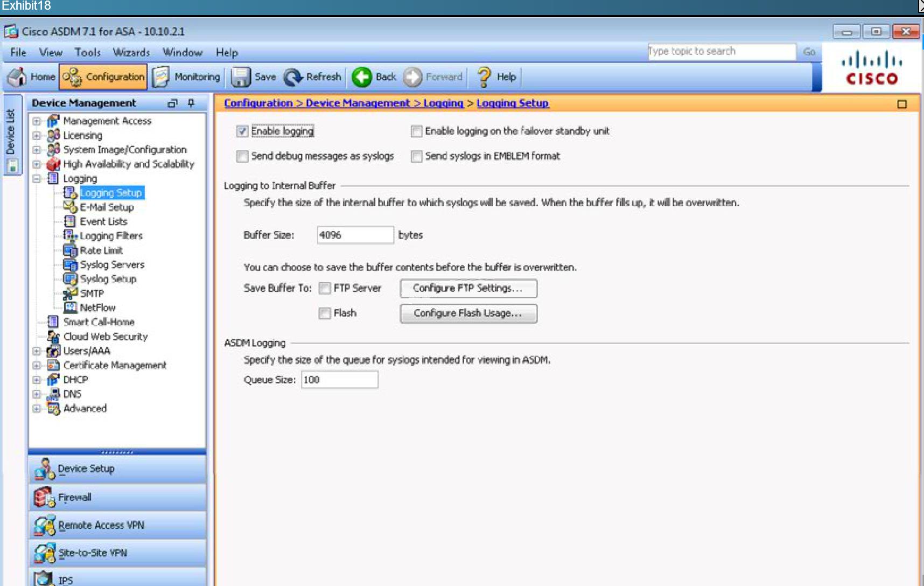The image size is (924, 586).
Task: Undock the Device Management panel
Action: [172, 103]
